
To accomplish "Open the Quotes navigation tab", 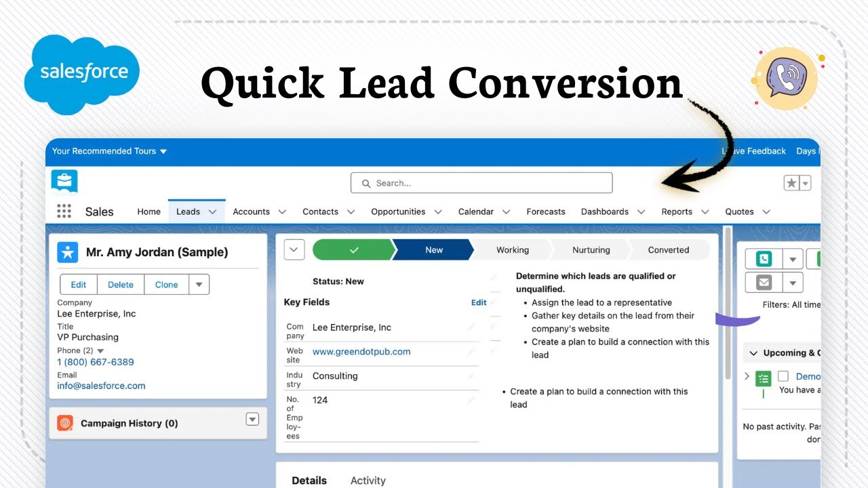I will click(x=739, y=211).
